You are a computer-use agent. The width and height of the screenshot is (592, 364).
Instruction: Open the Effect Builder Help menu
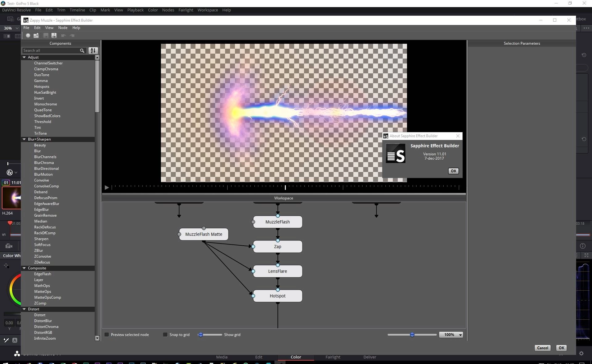pyautogui.click(x=76, y=28)
